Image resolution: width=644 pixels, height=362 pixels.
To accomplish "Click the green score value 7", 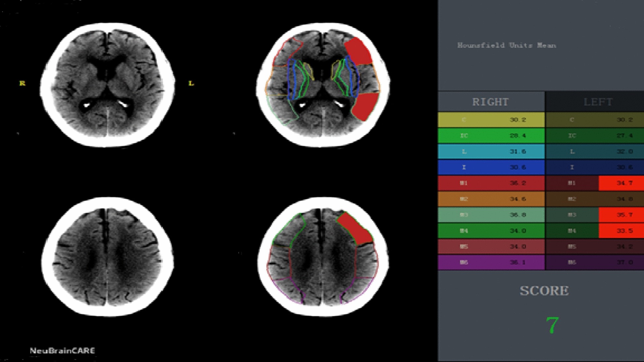I will (x=552, y=325).
